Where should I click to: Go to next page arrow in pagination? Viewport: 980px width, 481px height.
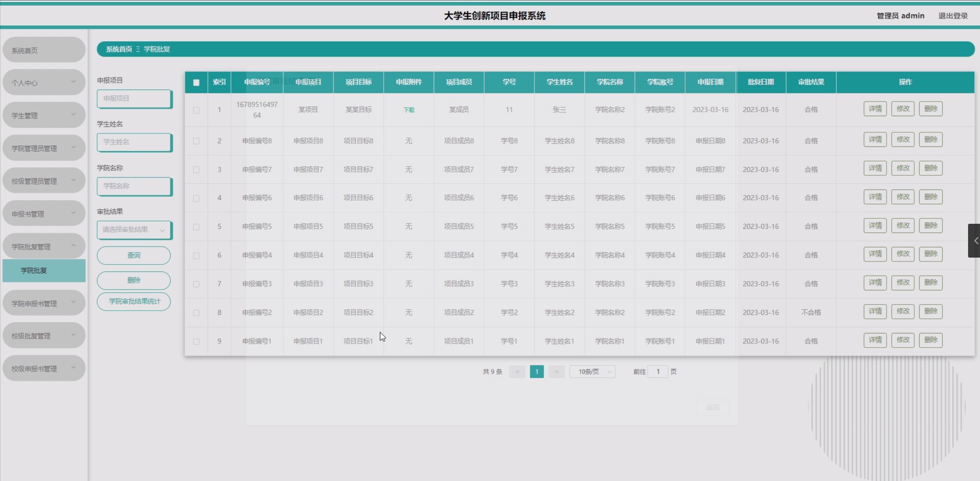(x=556, y=371)
